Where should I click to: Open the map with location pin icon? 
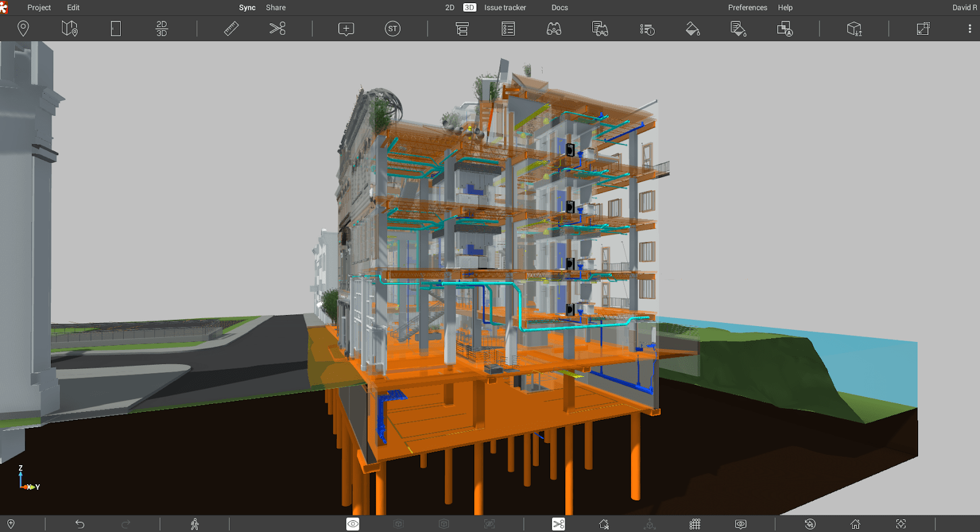point(70,28)
